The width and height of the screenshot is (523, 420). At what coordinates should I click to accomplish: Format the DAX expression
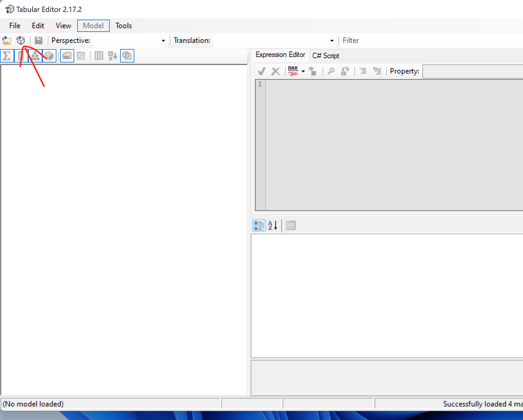[x=294, y=71]
